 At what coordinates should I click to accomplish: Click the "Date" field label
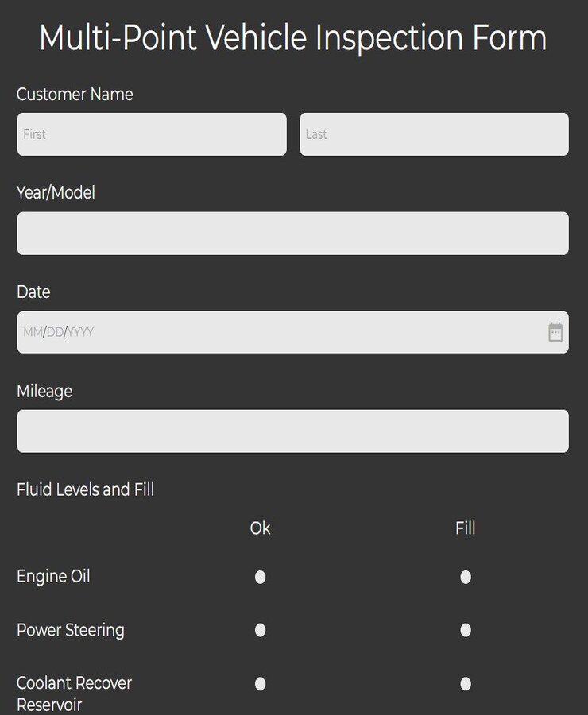[x=33, y=292]
